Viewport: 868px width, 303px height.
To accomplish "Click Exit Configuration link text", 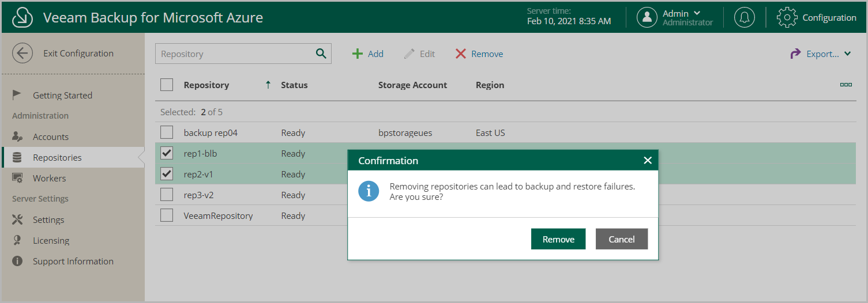I will pyautogui.click(x=78, y=53).
